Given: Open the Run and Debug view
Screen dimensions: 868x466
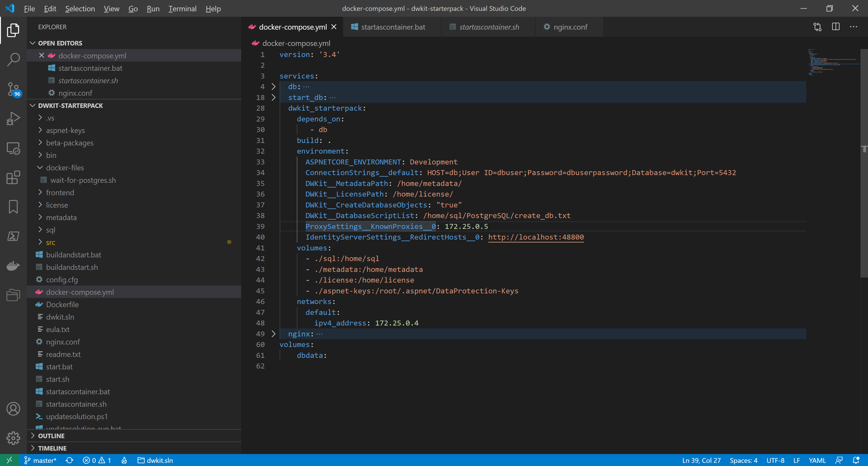Looking at the screenshot, I should click(13, 119).
